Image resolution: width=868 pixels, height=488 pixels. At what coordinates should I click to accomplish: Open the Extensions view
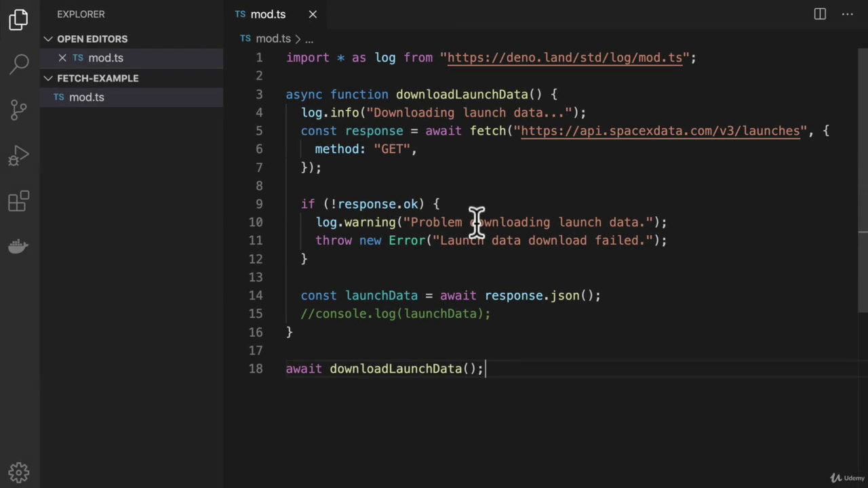click(19, 201)
